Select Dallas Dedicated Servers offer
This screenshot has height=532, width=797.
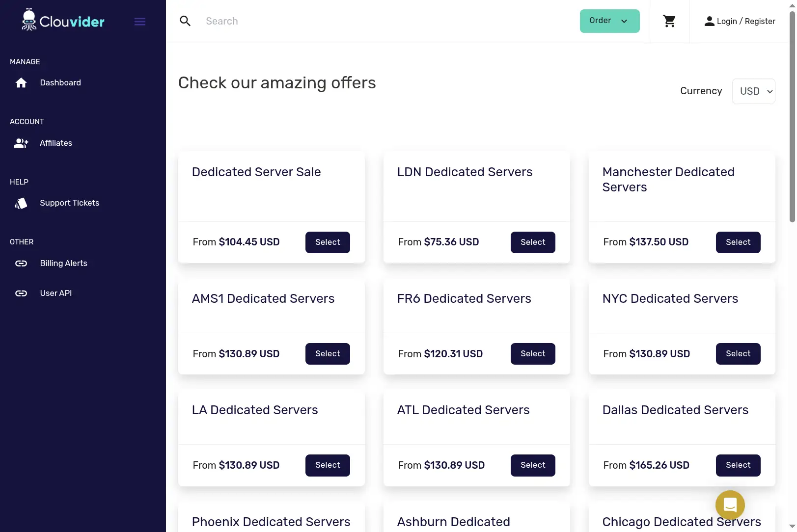pos(738,465)
